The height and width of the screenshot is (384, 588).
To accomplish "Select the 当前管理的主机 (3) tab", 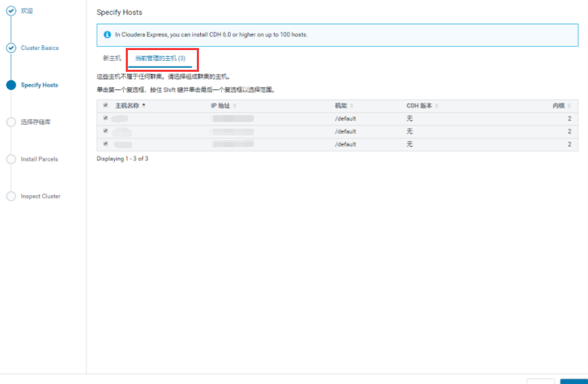I will 160,58.
